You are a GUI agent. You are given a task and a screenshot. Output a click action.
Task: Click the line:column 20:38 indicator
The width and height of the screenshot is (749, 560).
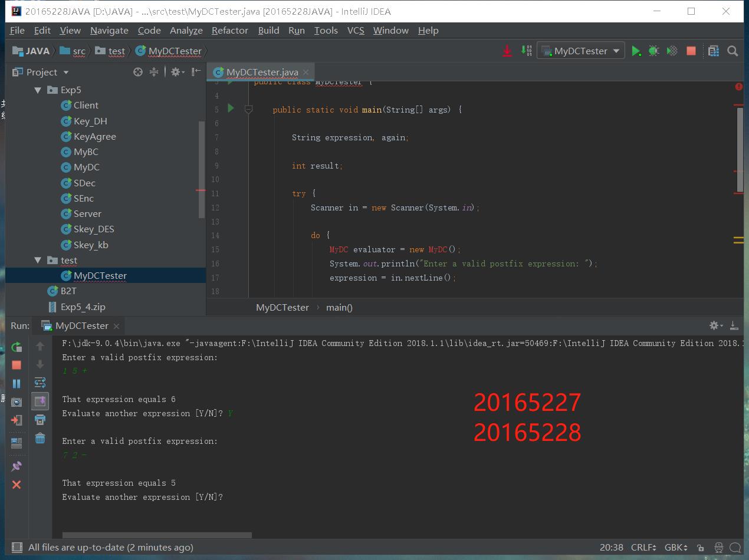[x=611, y=548]
